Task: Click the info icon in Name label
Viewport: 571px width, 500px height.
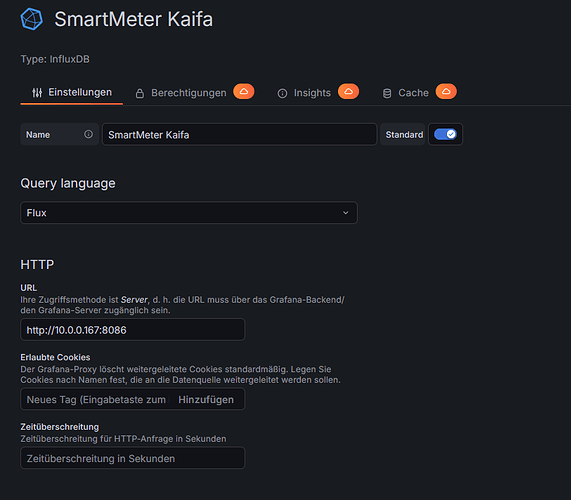Action: (88, 134)
